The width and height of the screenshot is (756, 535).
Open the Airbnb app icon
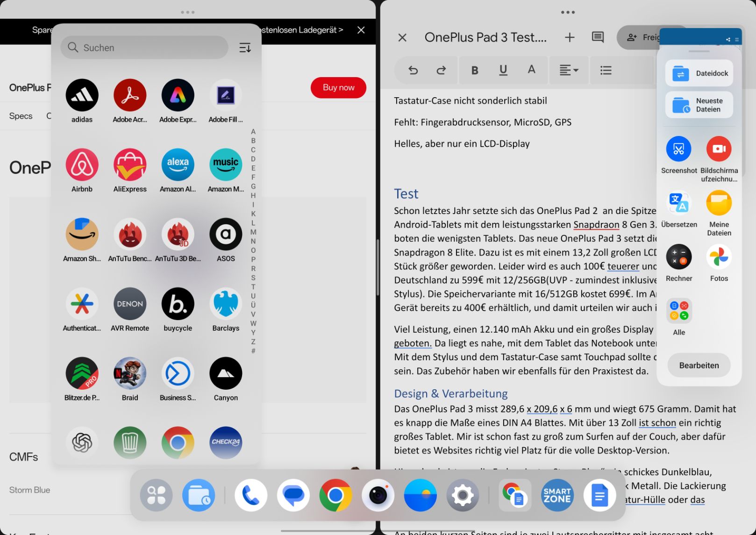tap(82, 165)
